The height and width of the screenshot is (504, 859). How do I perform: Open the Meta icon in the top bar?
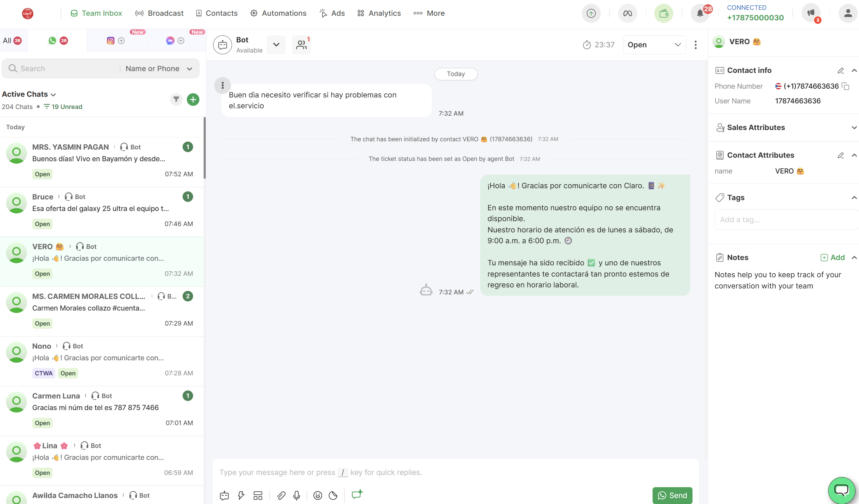[627, 13]
